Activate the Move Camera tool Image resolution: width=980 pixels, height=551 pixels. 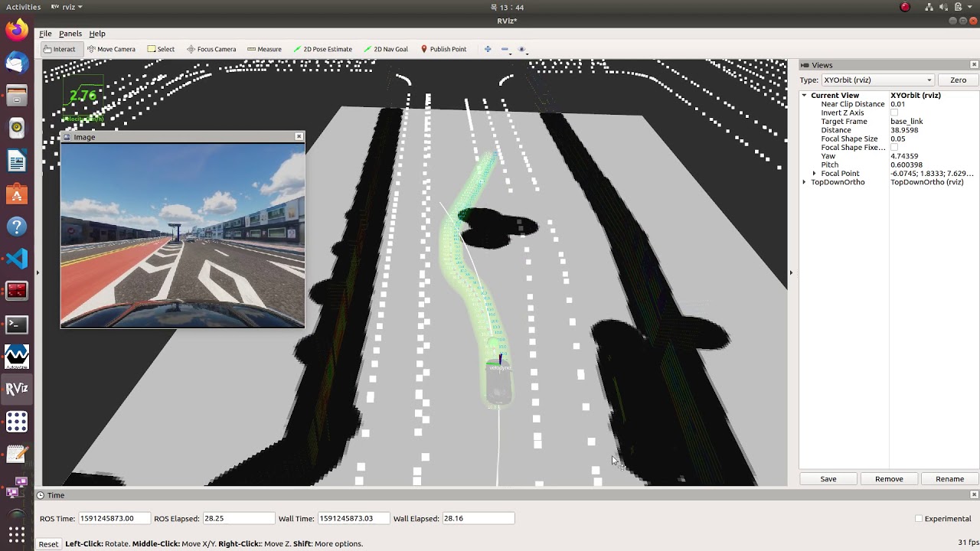(x=111, y=49)
